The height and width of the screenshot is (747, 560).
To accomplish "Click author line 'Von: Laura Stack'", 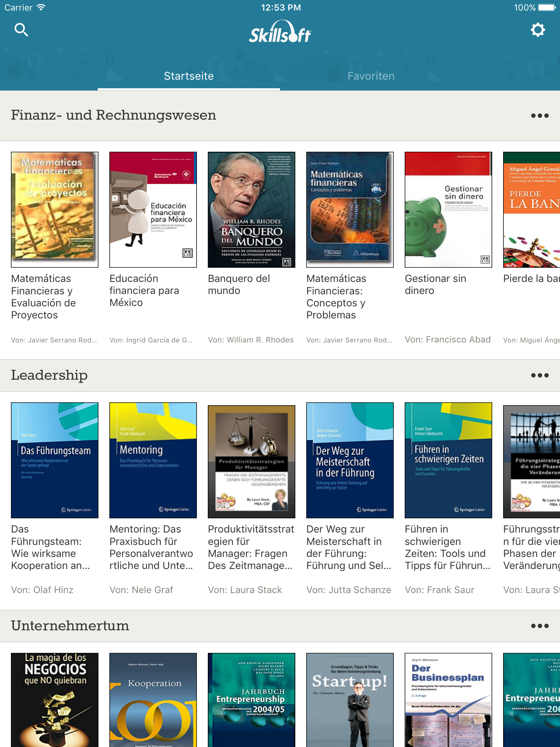I will (x=245, y=590).
